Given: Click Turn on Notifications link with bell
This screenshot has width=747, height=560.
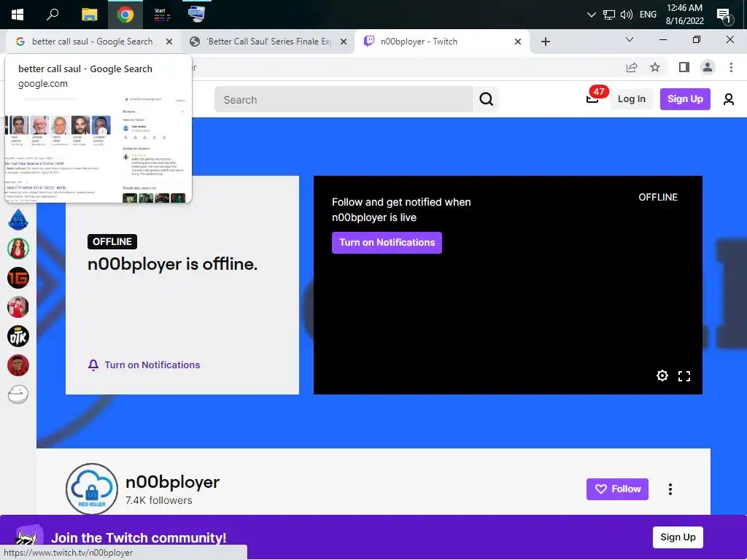Looking at the screenshot, I should pyautogui.click(x=144, y=365).
